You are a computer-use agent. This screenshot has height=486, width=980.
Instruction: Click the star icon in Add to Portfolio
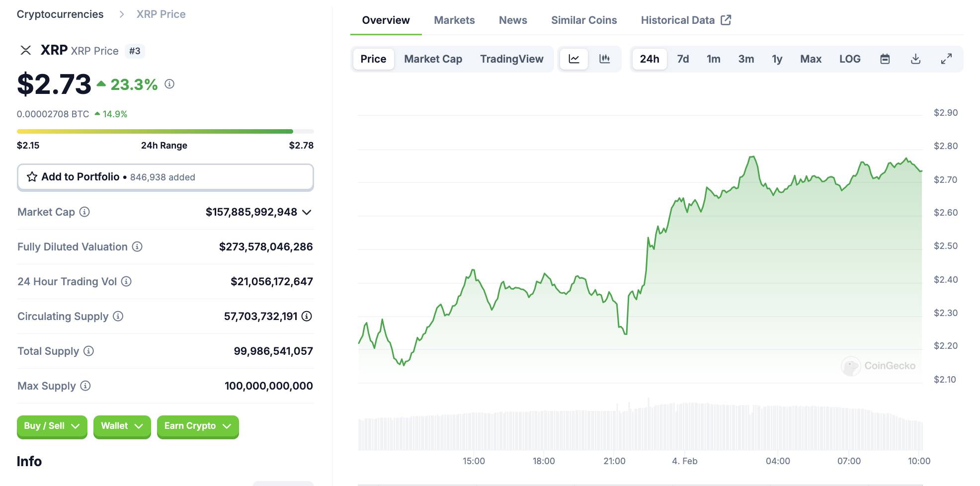point(32,177)
